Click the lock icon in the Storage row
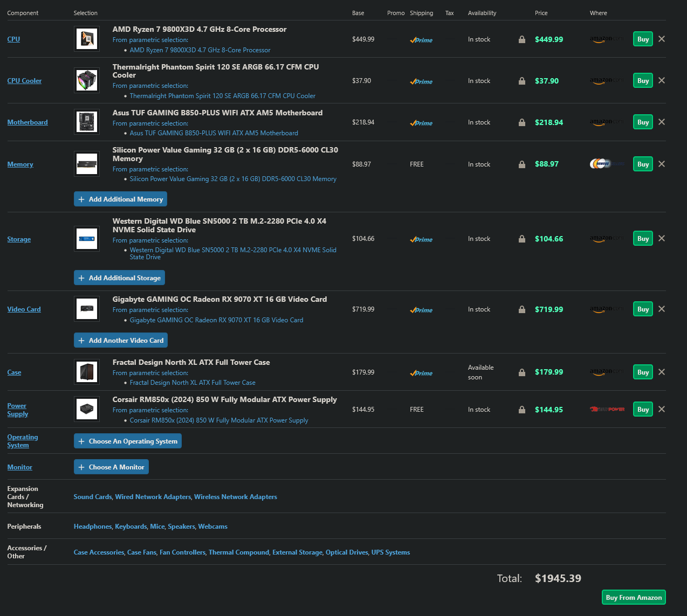 (x=521, y=239)
